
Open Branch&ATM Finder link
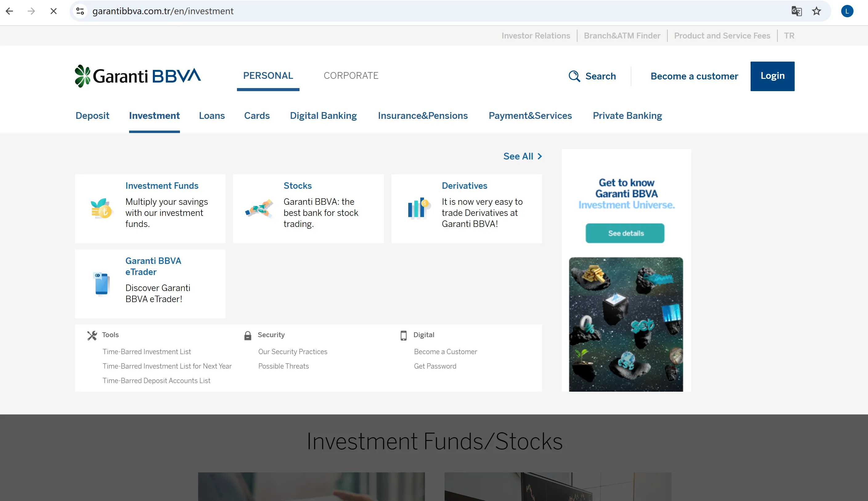pos(622,36)
